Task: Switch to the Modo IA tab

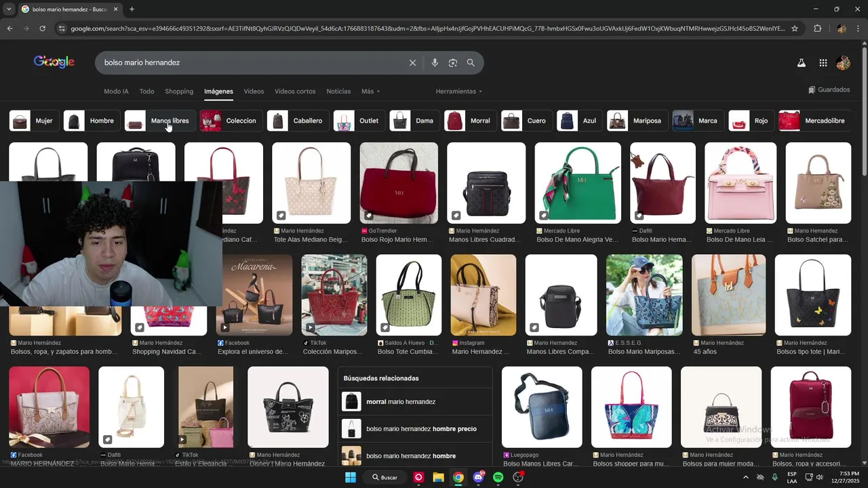Action: (x=116, y=91)
